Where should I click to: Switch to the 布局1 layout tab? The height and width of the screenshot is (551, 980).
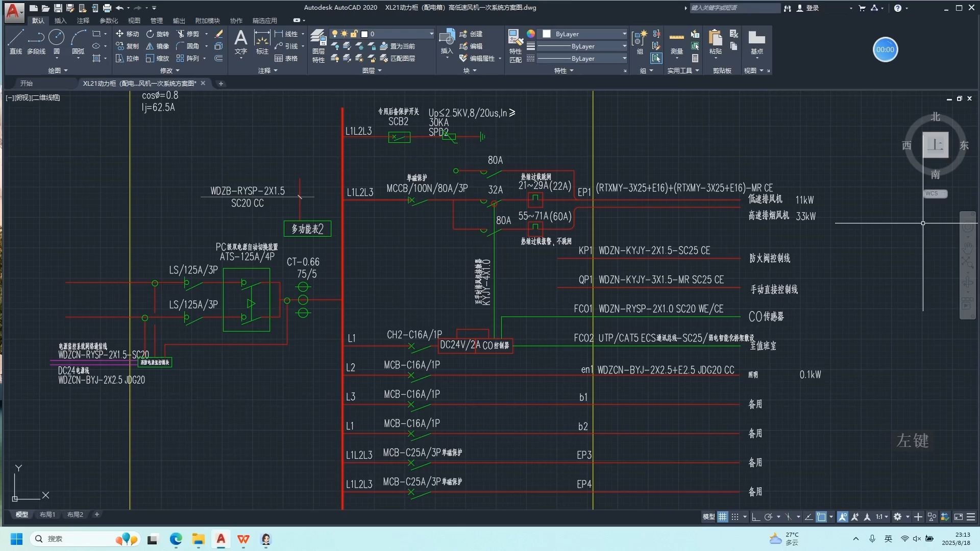[x=47, y=514]
